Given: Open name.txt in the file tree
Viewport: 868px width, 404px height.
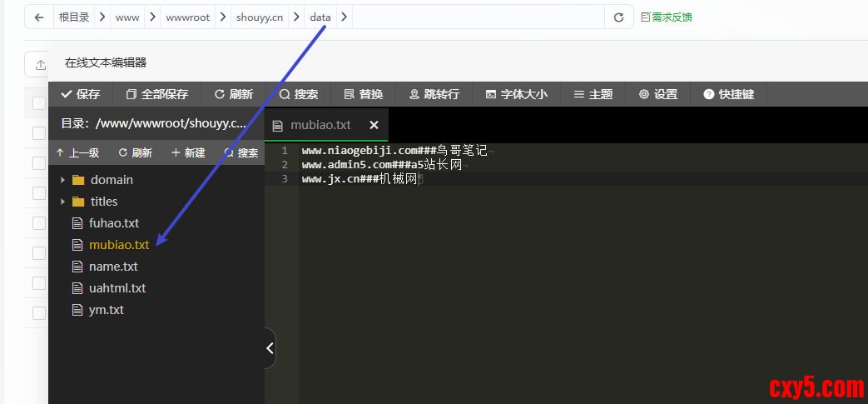Looking at the screenshot, I should coord(113,266).
